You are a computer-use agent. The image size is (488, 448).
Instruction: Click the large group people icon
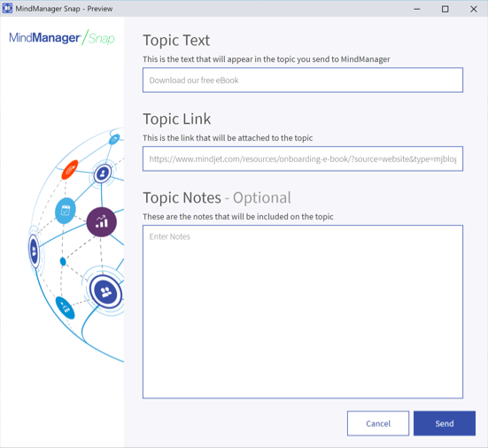tap(105, 292)
